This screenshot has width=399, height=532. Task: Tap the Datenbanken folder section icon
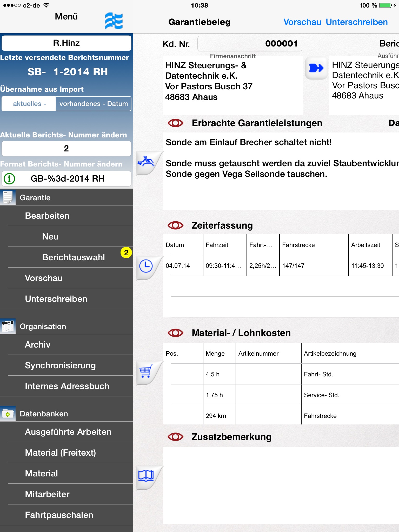click(x=8, y=414)
